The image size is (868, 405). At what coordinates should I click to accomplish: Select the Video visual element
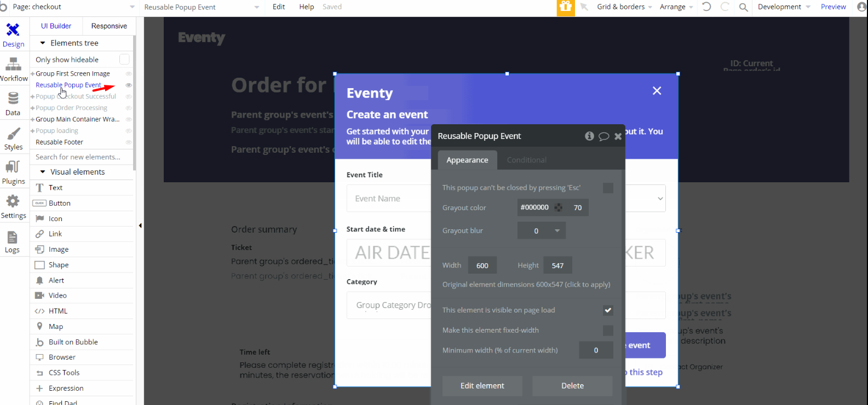[x=82, y=296]
